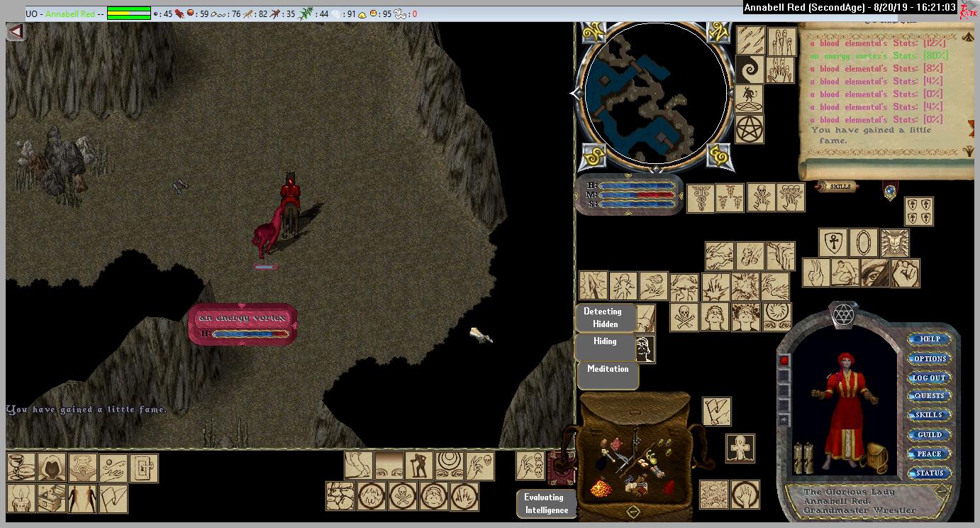Select the spiral vortex spell icon

(750, 70)
